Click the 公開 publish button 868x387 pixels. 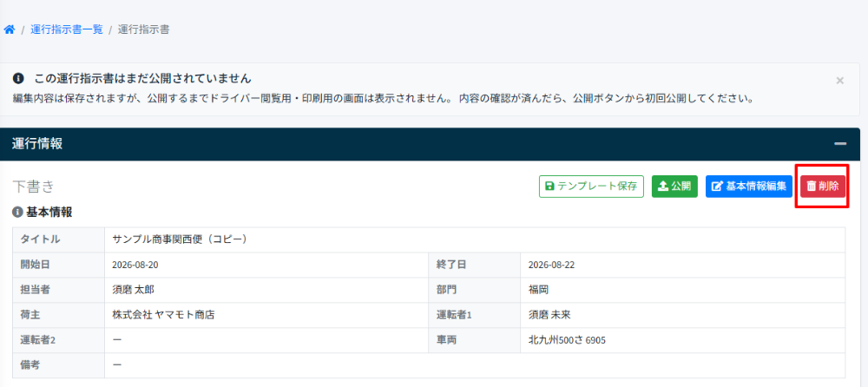(x=674, y=187)
